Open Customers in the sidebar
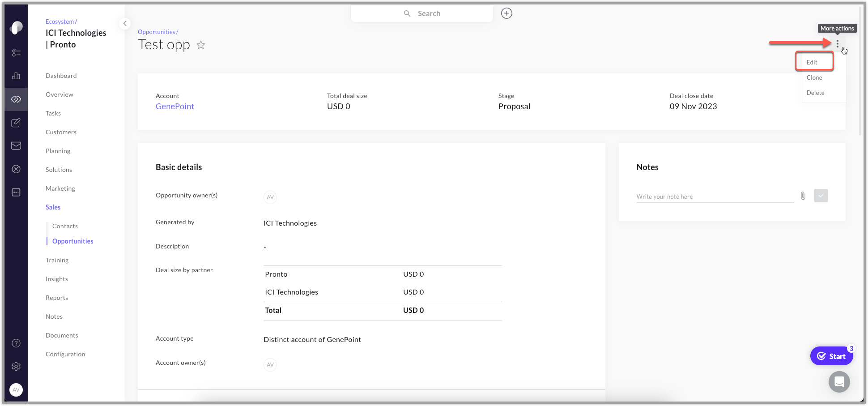 [x=61, y=132]
